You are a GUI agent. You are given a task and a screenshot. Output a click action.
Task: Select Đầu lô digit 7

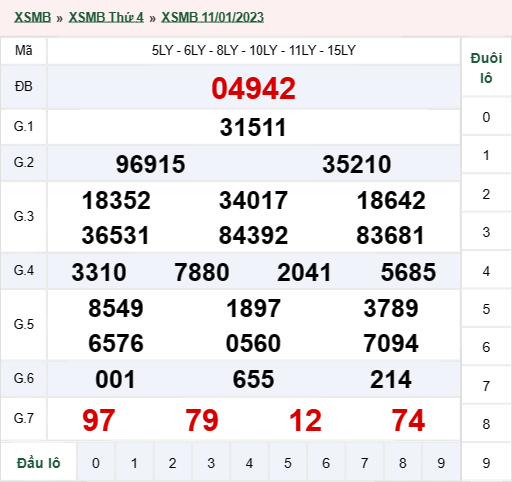364,463
